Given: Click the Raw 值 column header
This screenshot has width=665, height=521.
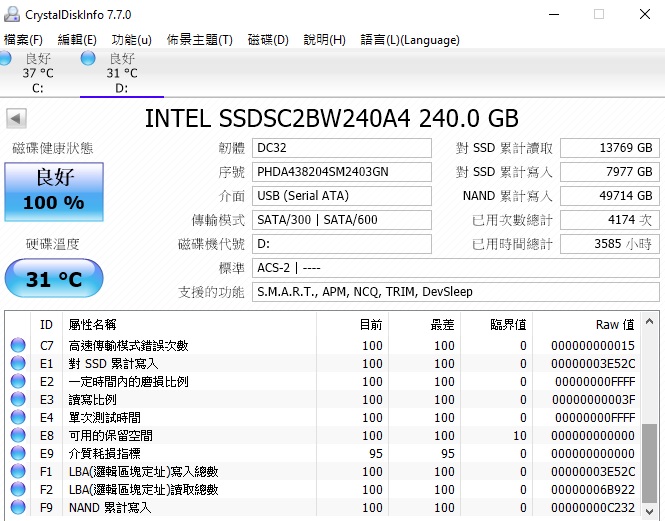Looking at the screenshot, I should (615, 325).
